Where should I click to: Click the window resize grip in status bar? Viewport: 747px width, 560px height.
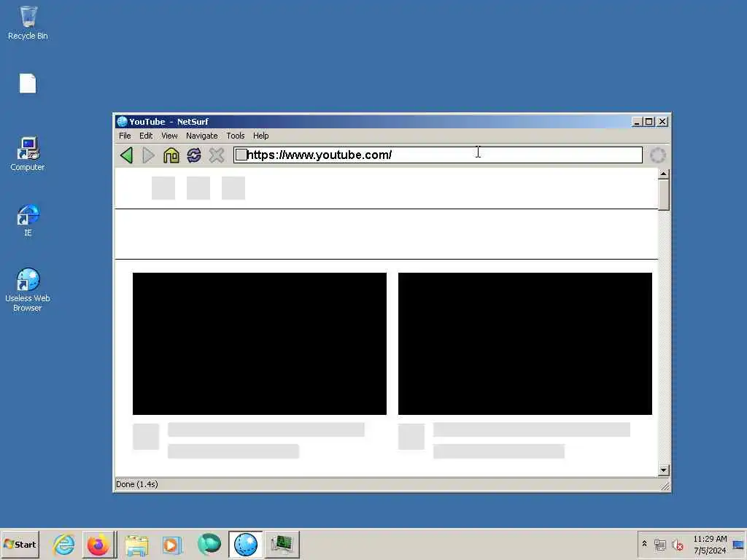[x=665, y=486]
